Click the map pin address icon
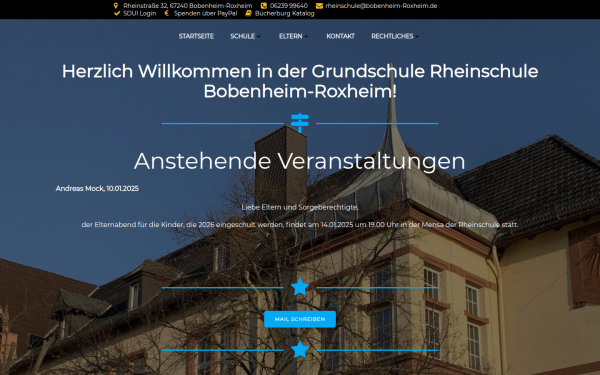600x375 pixels. tap(116, 6)
